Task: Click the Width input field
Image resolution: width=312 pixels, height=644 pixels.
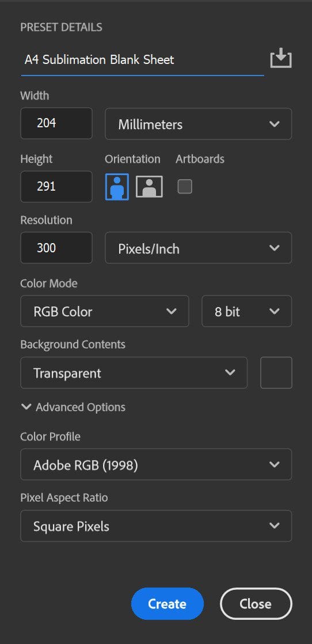Action: (56, 123)
